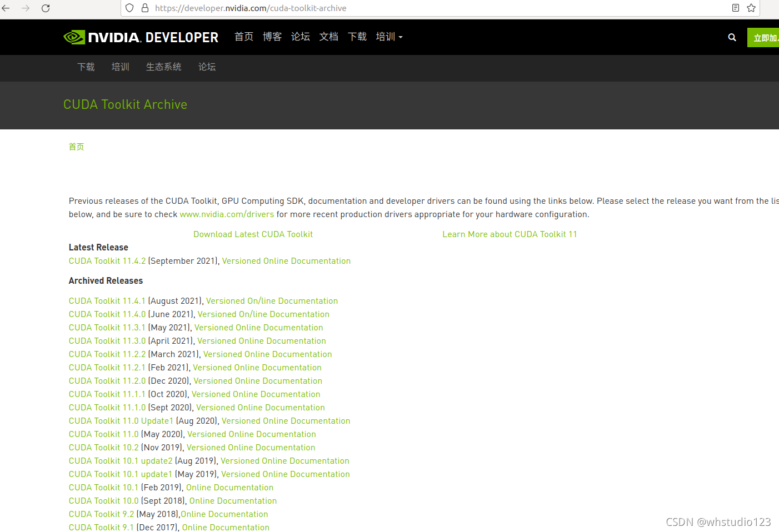This screenshot has width=779, height=532.
Task: Open documentation for CUDA Toolkit 11.4.0
Action: 263,314
